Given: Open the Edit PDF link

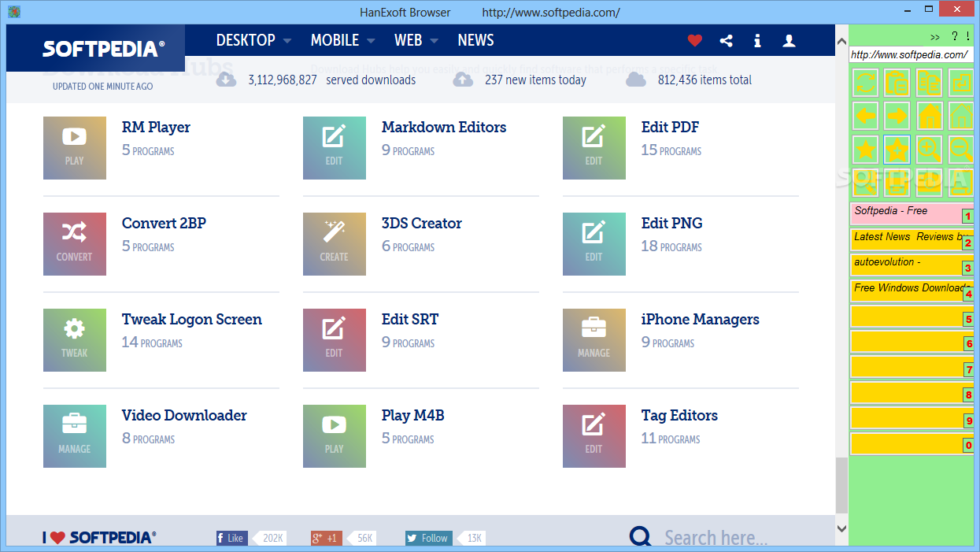Looking at the screenshot, I should coord(670,128).
